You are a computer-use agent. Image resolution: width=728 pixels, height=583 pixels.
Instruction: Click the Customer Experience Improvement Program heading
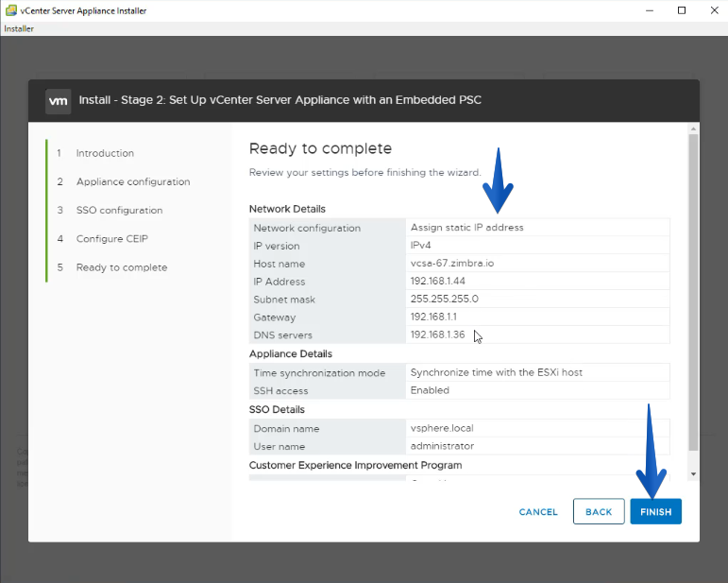[x=356, y=466]
